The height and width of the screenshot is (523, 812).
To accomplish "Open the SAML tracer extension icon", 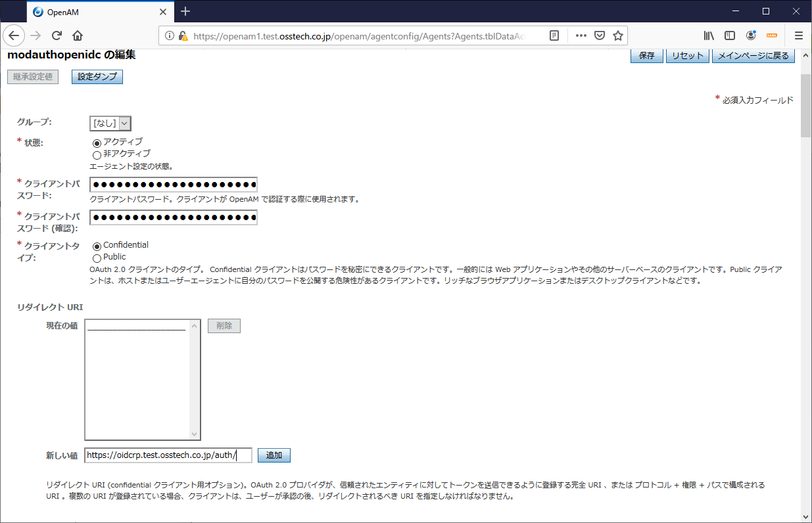I will [771, 35].
